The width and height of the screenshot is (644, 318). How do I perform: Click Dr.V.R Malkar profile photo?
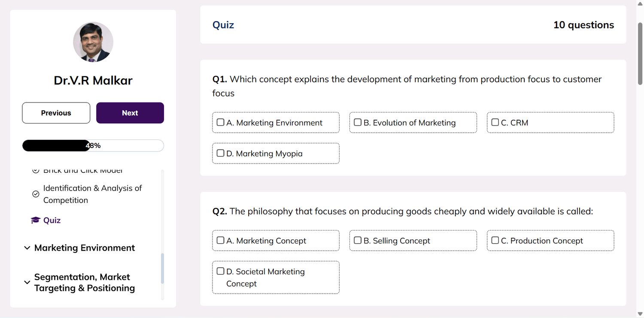[x=93, y=42]
